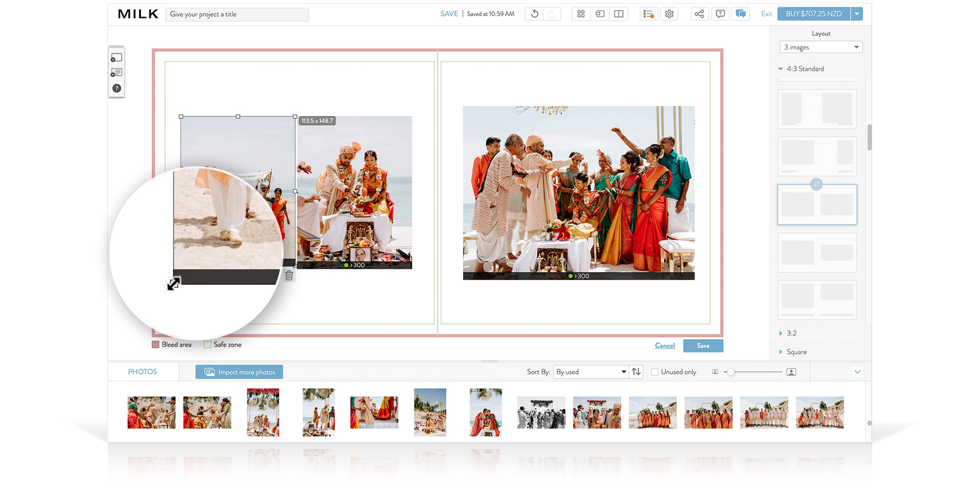The image size is (980, 495).
Task: Expand the Square layout section
Action: coord(796,352)
